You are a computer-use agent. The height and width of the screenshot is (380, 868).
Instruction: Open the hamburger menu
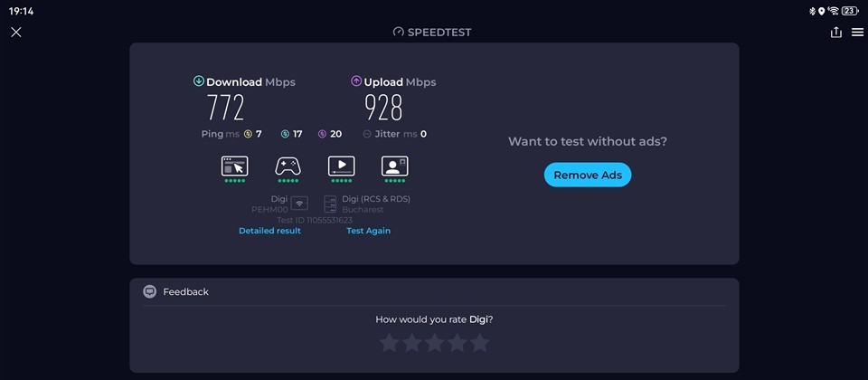(x=857, y=32)
